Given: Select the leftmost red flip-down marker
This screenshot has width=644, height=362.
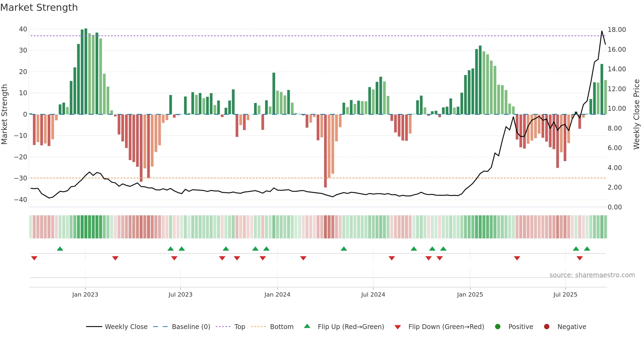Looking at the screenshot, I should click(34, 258).
